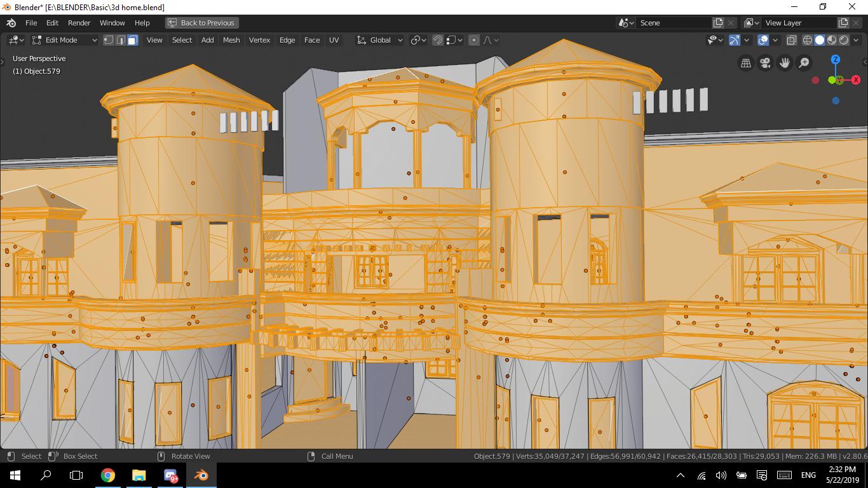Click the camera view icon

[x=765, y=63]
